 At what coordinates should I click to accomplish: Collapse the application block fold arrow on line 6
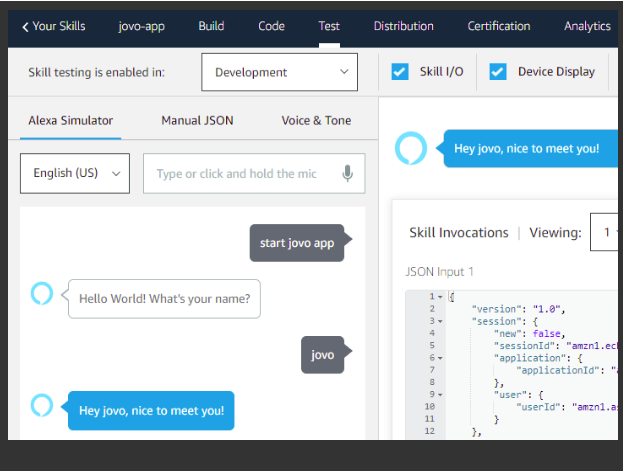440,358
